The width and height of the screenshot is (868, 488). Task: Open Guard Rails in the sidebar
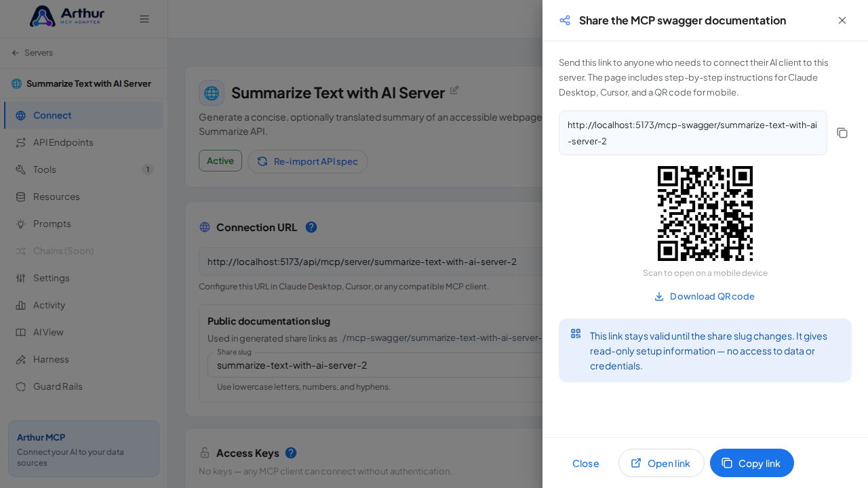point(83,386)
